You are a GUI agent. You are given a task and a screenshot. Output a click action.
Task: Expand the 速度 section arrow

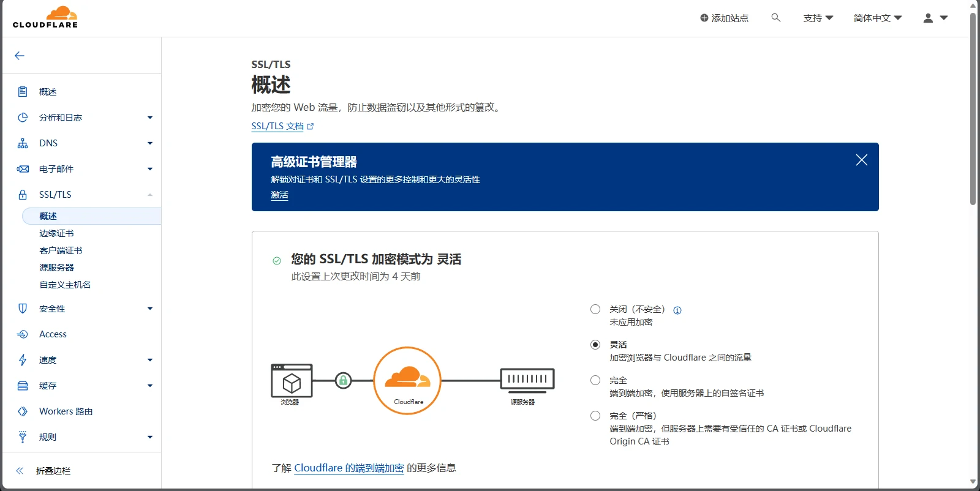pyautogui.click(x=150, y=360)
